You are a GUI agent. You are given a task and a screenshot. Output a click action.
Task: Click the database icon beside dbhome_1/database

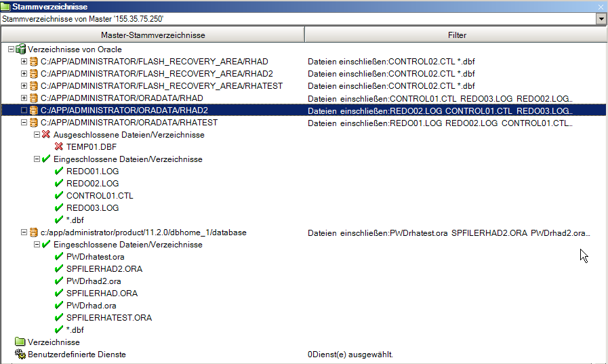(x=33, y=232)
